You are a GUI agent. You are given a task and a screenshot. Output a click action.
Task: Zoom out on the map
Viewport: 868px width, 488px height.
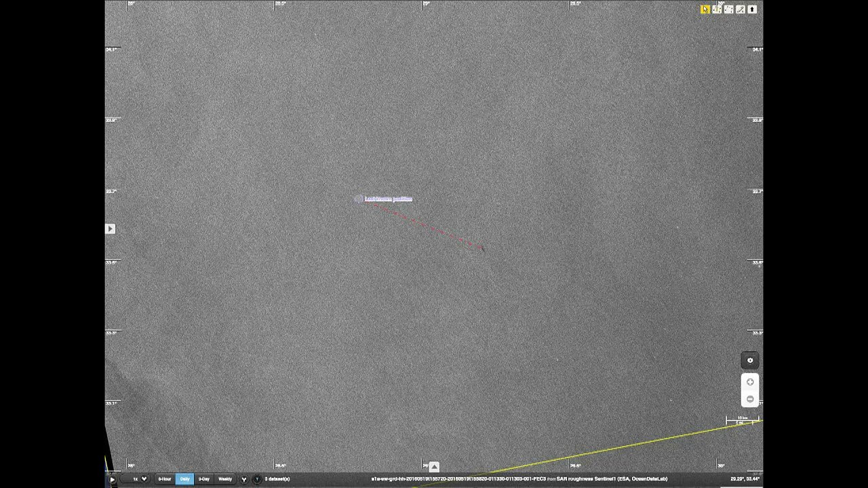click(x=750, y=399)
